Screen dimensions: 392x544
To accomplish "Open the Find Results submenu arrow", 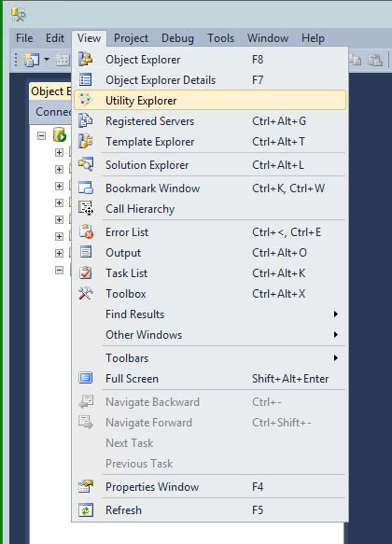I will (x=335, y=314).
